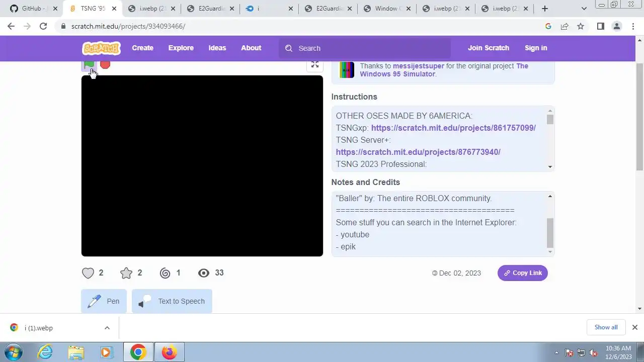Click the muted volume tray icon
Screen dimensions: 644x362
pos(593,353)
